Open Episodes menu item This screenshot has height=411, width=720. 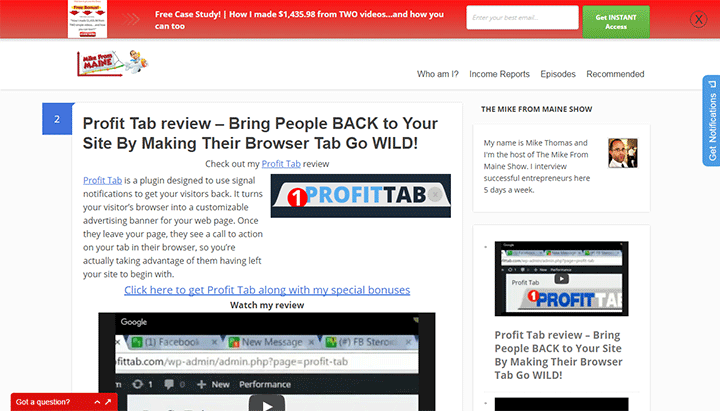click(557, 74)
